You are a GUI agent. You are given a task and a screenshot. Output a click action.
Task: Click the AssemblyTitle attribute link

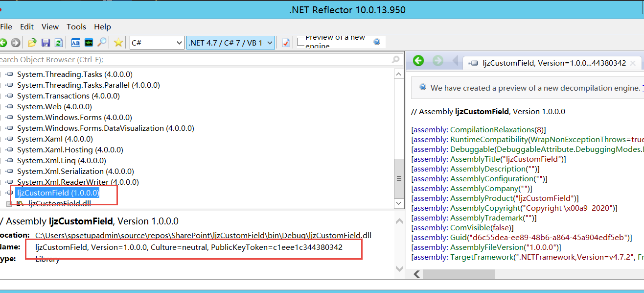click(x=475, y=159)
